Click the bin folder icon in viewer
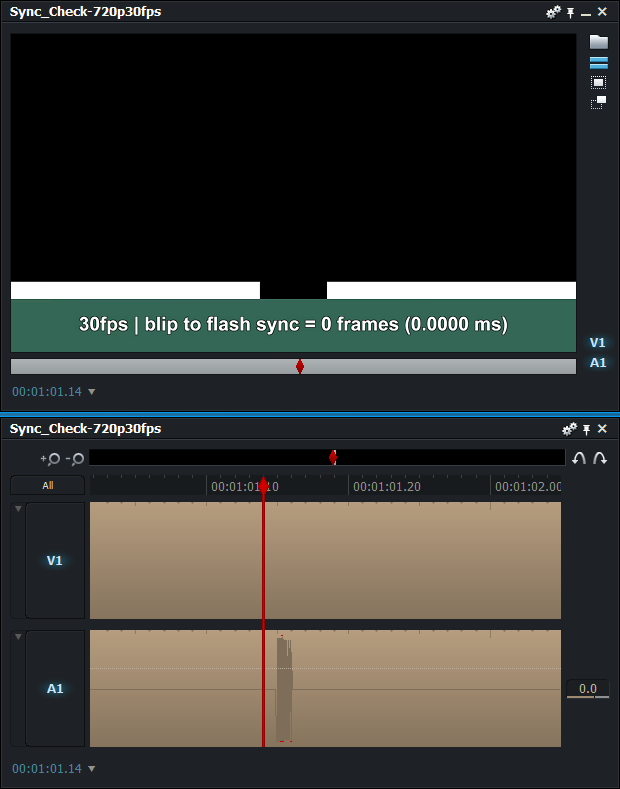Screen dimensions: 620x789 [x=598, y=42]
